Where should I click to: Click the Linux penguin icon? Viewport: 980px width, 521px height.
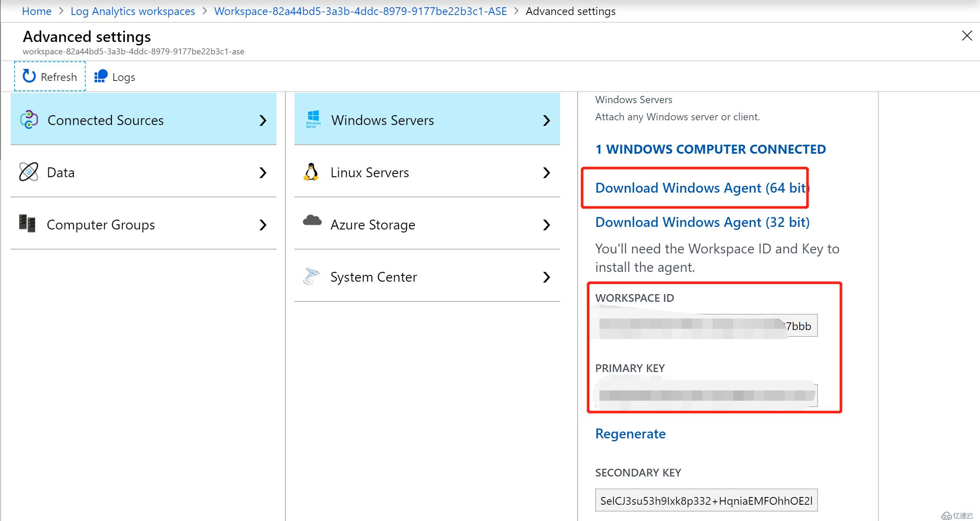311,172
